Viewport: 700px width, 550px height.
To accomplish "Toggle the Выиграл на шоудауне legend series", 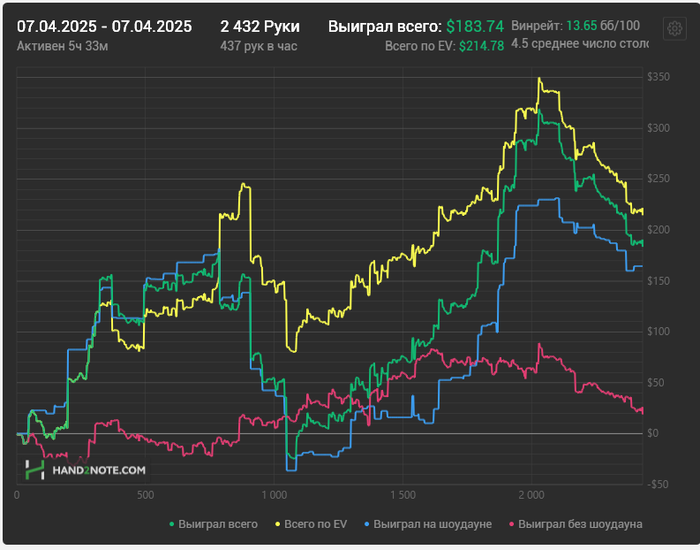I will point(428,524).
